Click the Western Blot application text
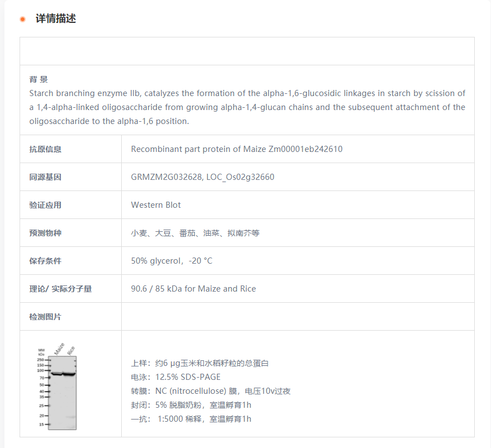 (x=156, y=205)
